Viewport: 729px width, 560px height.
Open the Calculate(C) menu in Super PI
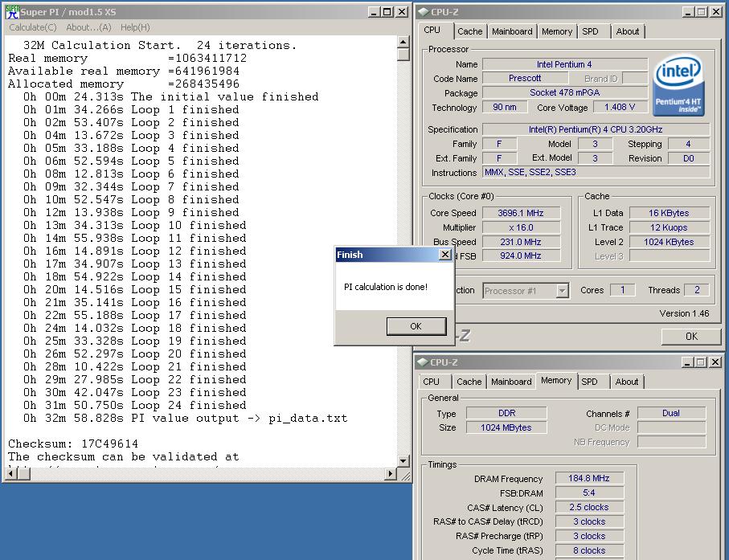tap(32, 27)
